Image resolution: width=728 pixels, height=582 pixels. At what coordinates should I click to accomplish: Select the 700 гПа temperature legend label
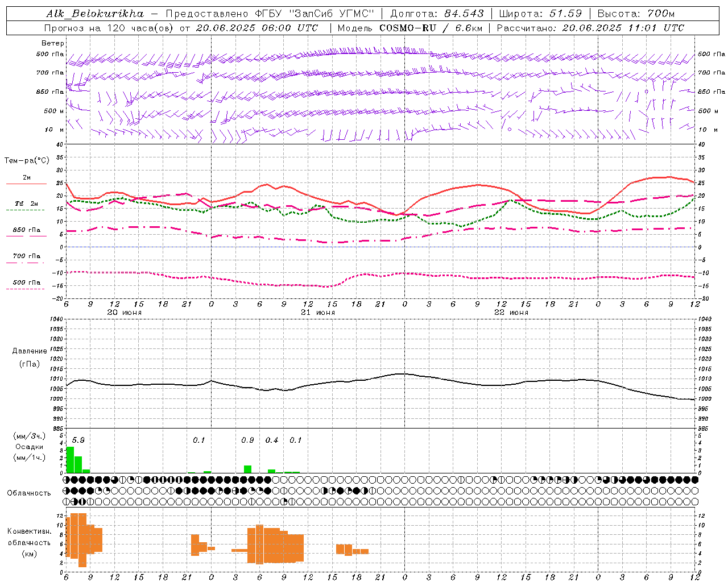27,256
